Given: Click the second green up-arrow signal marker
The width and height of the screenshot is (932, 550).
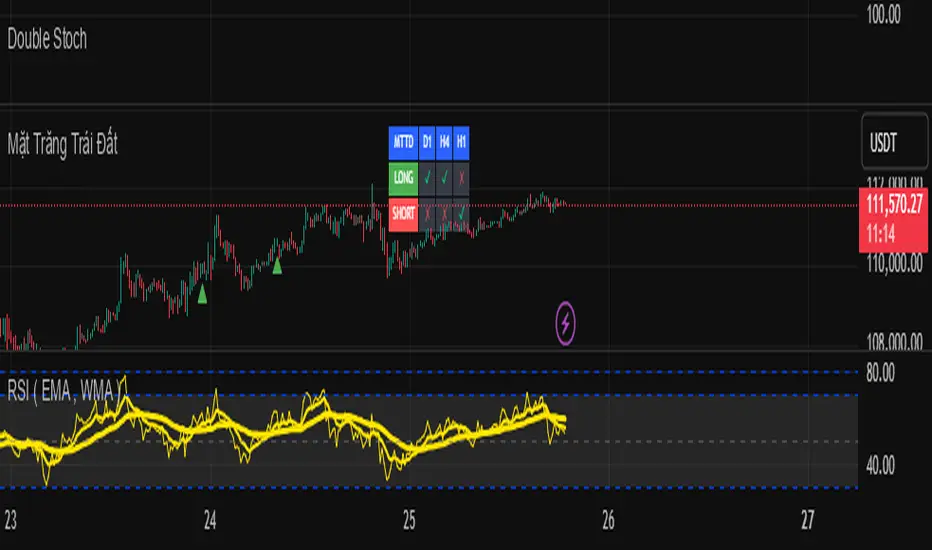Looking at the screenshot, I should tap(277, 265).
